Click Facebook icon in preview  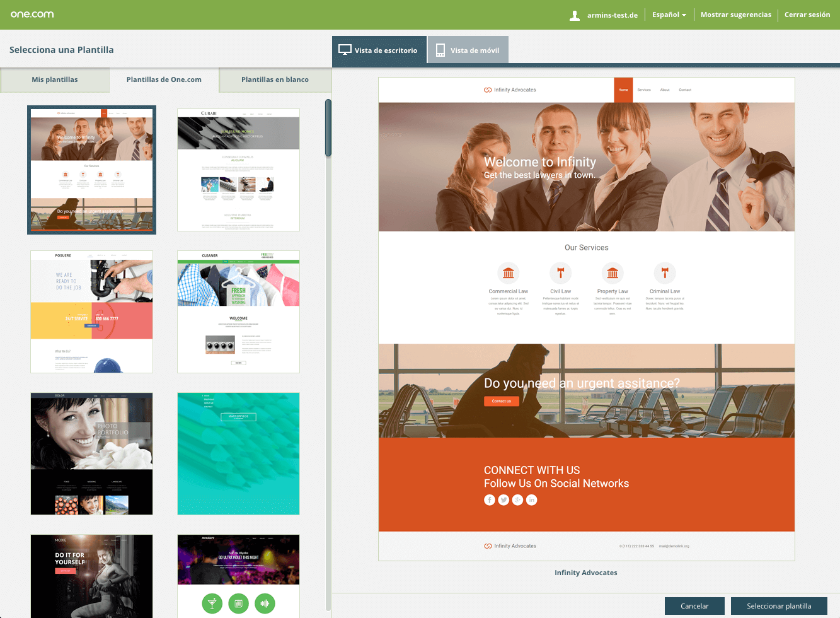point(490,499)
